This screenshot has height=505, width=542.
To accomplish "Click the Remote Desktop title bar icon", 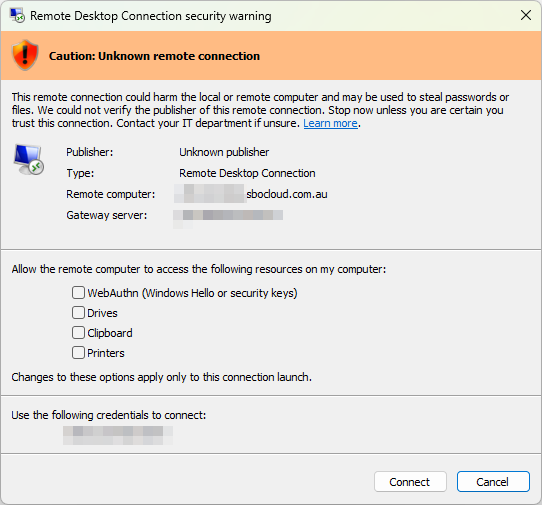I will click(17, 16).
